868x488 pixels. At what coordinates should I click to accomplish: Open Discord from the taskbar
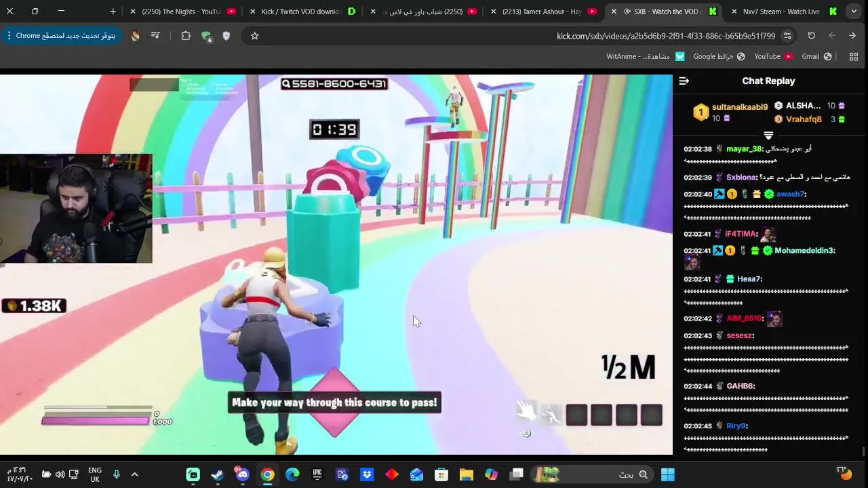(242, 474)
